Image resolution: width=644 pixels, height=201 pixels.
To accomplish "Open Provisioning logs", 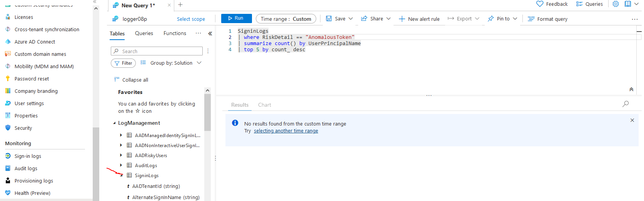I will pyautogui.click(x=34, y=181).
